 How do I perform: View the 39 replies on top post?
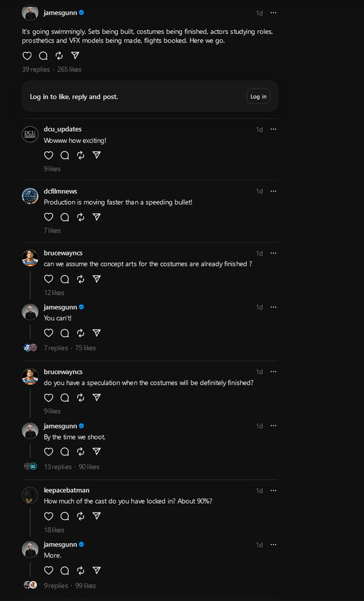point(36,70)
